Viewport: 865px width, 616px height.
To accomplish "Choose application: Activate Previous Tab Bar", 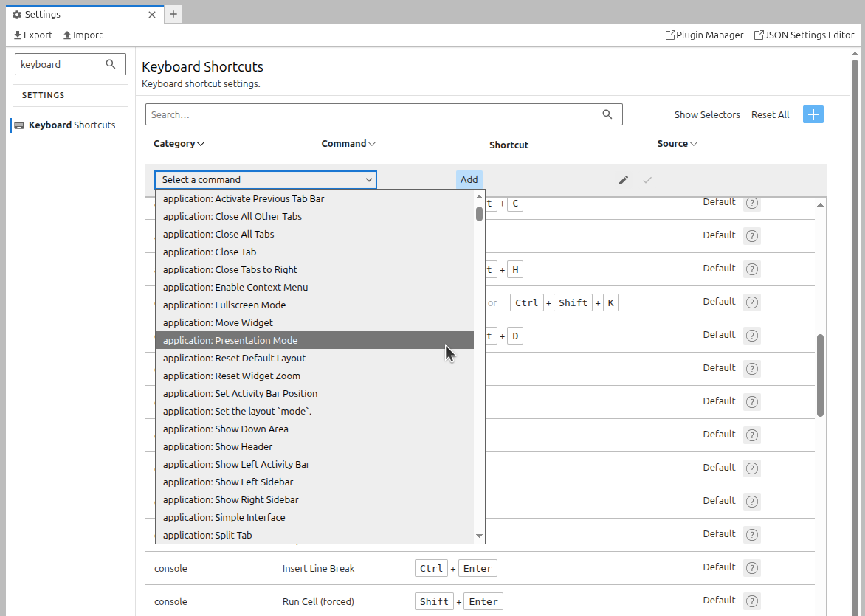I will 314,199.
